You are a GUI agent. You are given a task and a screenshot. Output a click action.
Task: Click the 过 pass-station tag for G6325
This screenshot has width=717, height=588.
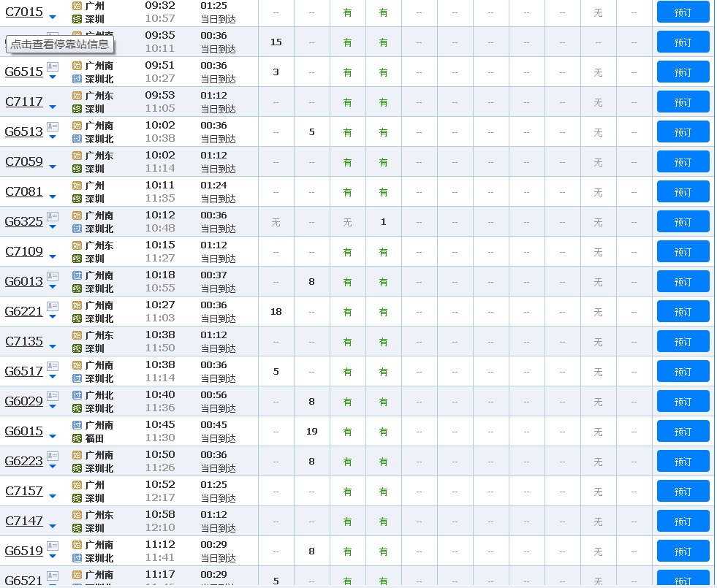pos(76,228)
